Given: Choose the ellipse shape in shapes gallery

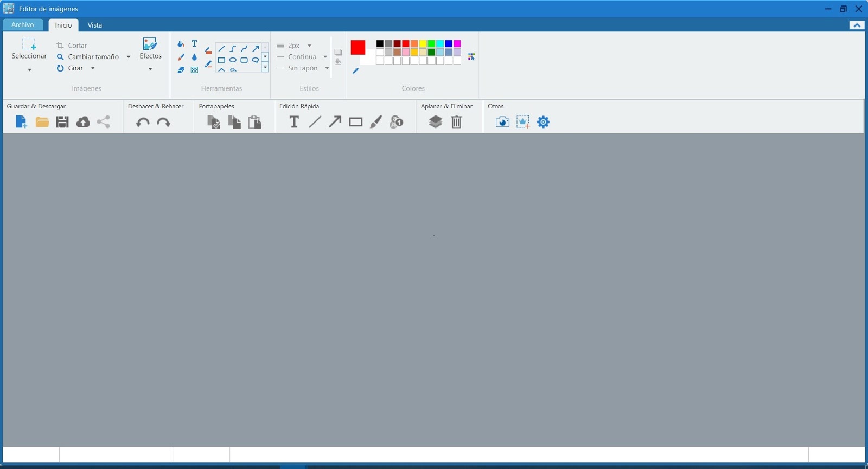Looking at the screenshot, I should click(x=233, y=60).
